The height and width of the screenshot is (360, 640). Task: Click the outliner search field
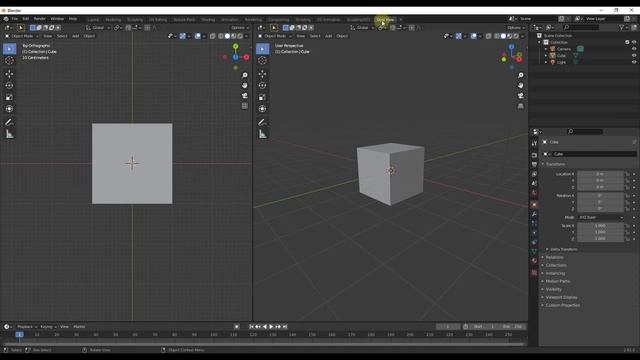pos(582,27)
